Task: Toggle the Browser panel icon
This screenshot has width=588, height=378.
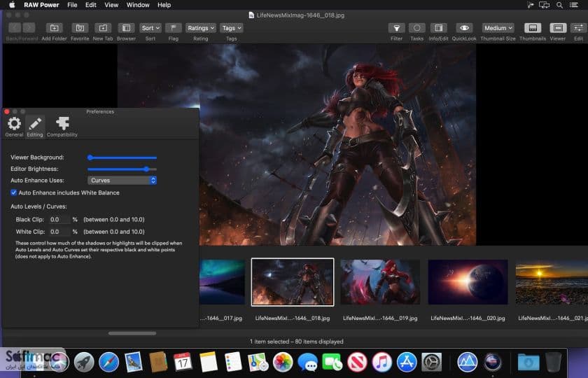Action: click(127, 28)
